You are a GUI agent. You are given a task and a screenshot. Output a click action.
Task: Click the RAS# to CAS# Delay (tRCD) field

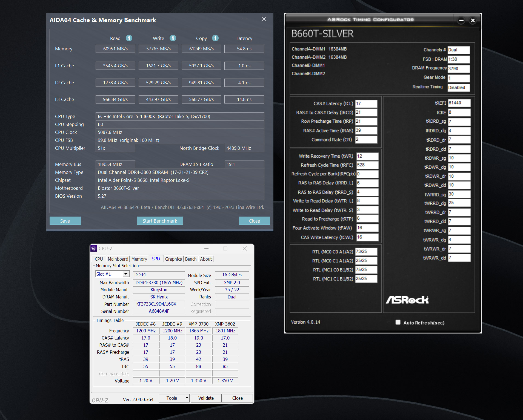click(x=366, y=113)
